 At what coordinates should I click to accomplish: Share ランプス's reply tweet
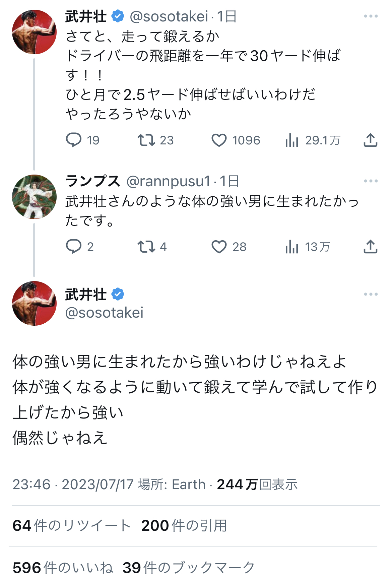coord(370,247)
